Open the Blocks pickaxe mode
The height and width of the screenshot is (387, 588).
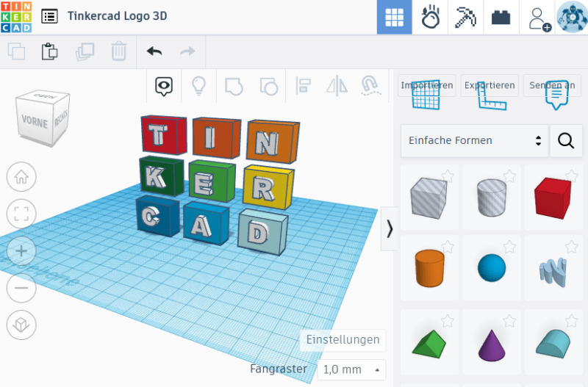tap(465, 17)
